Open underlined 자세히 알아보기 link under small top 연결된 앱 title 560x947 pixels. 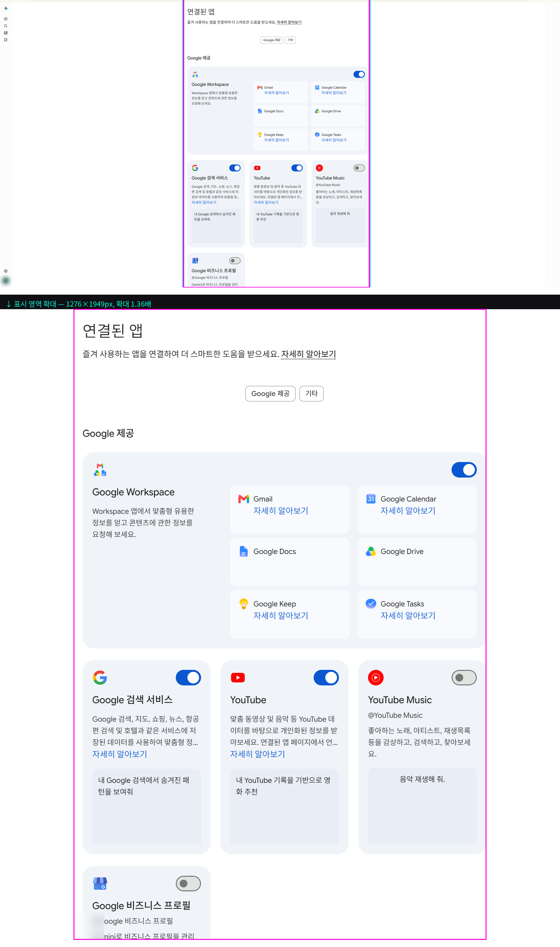(x=289, y=22)
